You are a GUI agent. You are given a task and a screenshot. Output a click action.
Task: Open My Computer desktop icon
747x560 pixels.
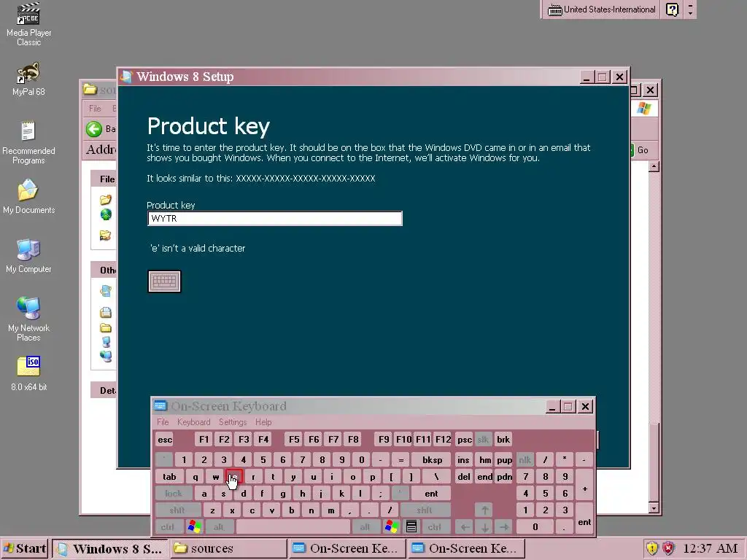click(28, 256)
